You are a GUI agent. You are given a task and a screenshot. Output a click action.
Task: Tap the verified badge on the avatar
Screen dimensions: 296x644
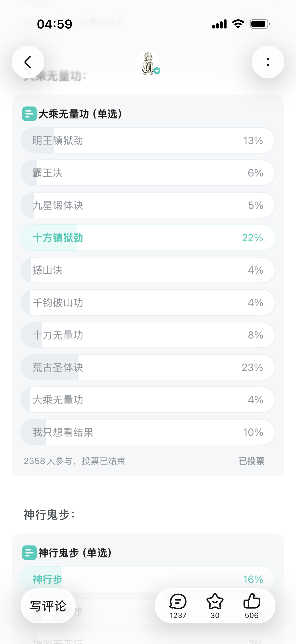157,71
